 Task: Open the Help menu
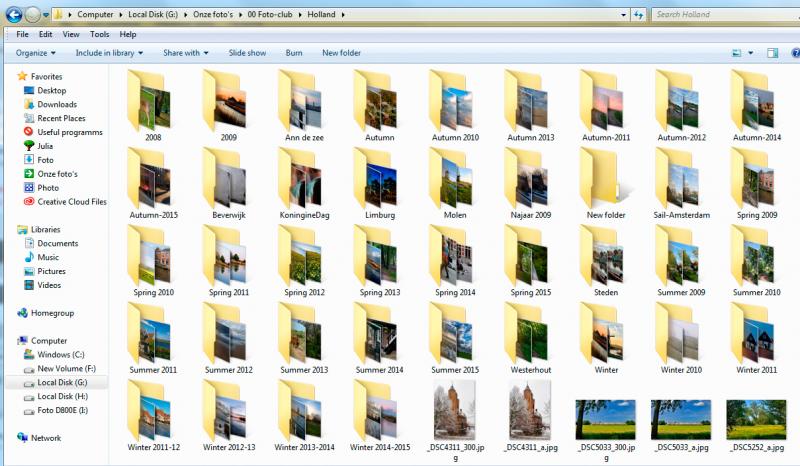(128, 34)
